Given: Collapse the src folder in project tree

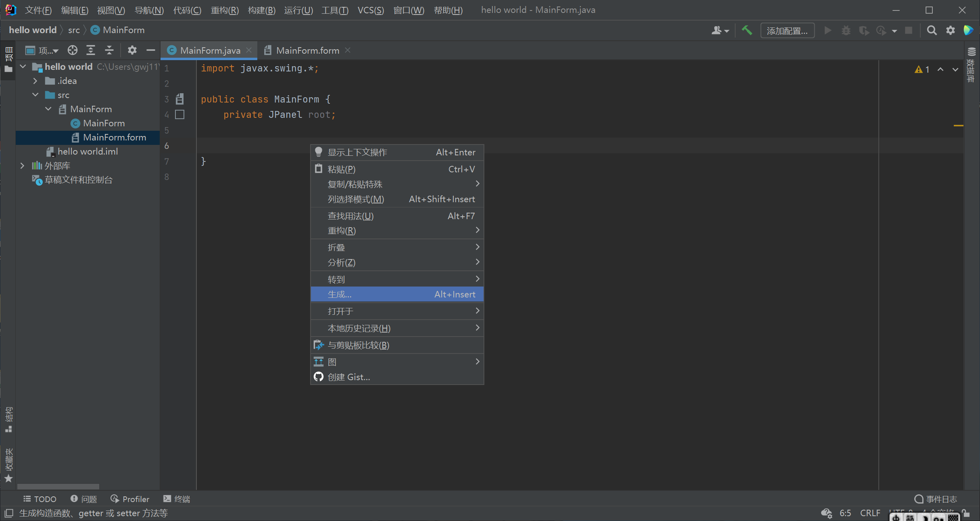Looking at the screenshot, I should click(x=35, y=95).
